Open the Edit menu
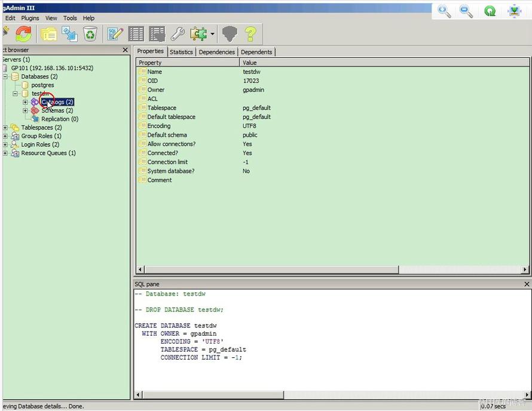 point(10,18)
